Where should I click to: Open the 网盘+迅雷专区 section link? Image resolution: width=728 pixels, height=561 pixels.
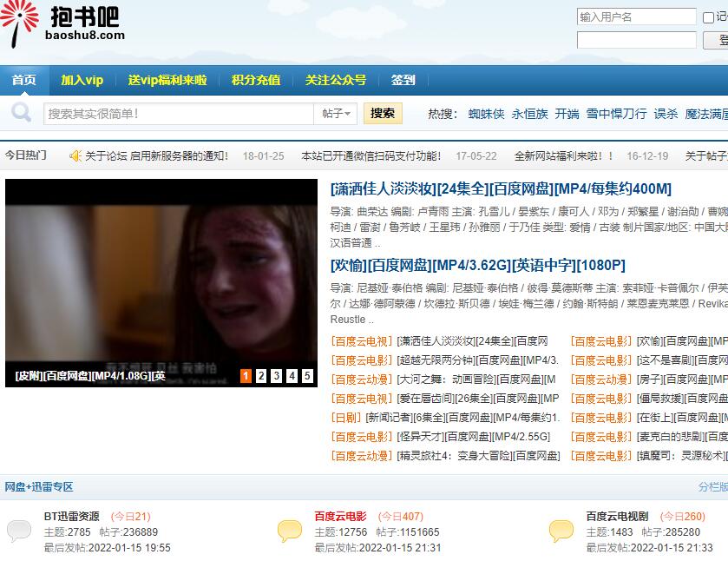39,487
